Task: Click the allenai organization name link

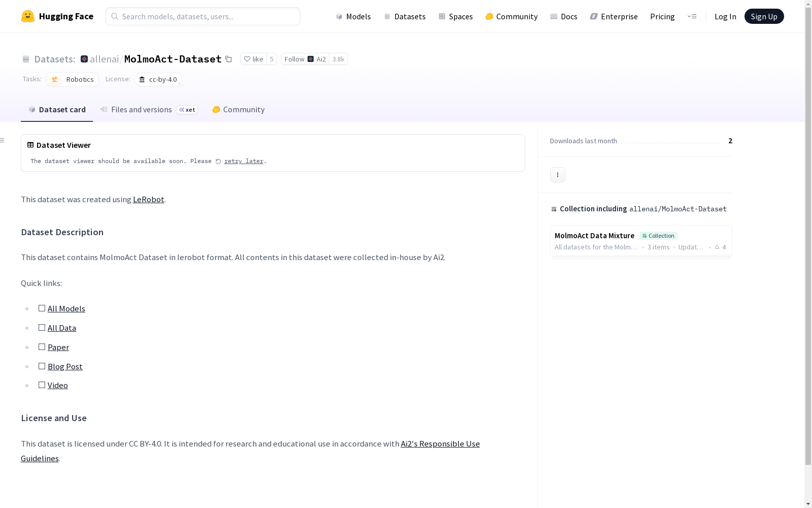Action: coord(104,59)
